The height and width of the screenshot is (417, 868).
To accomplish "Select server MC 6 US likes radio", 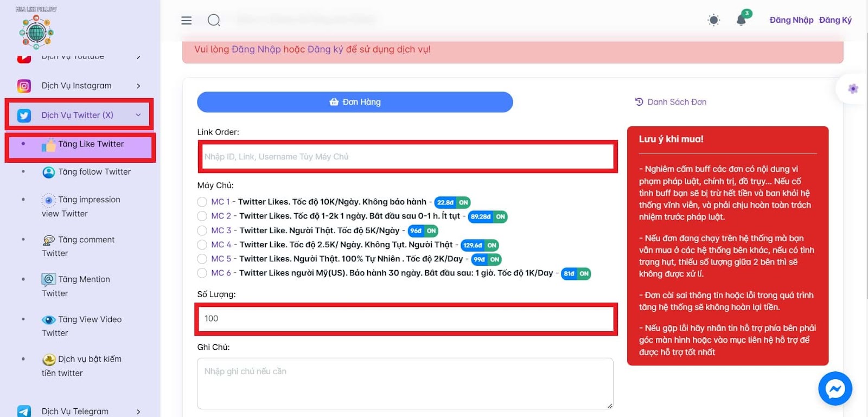I will 202,273.
